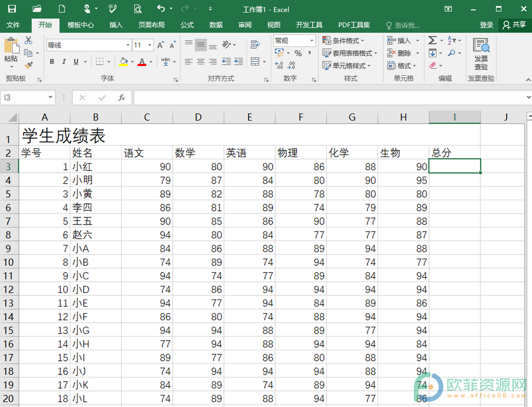Open the font size 11 dropdown

click(x=150, y=45)
